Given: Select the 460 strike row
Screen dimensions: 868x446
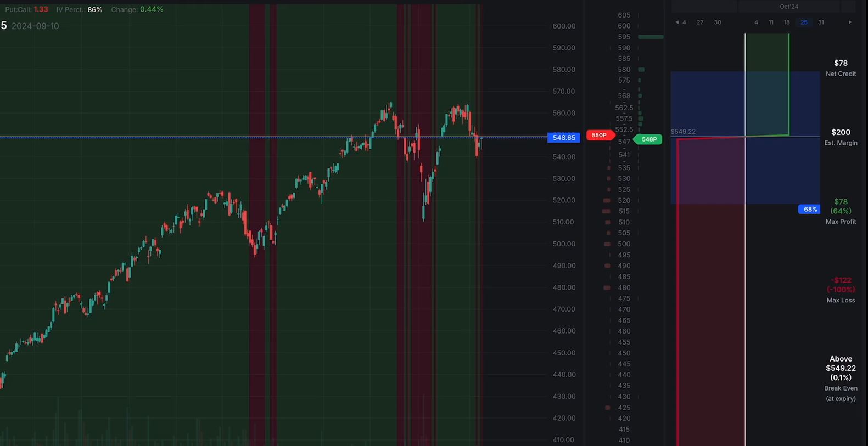Looking at the screenshot, I should point(624,331).
